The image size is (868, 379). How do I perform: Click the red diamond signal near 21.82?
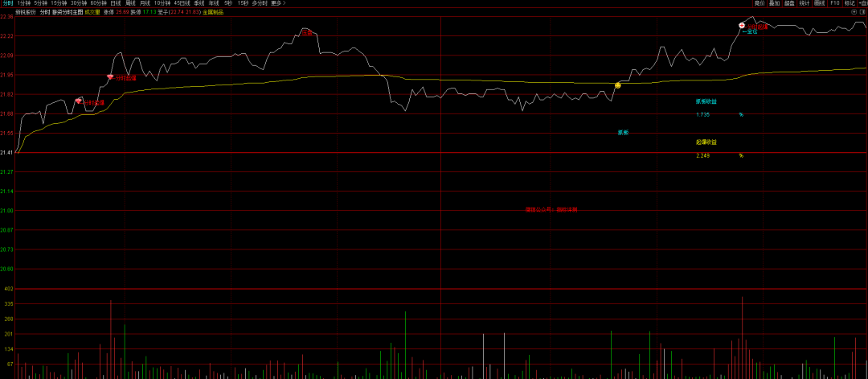[x=78, y=101]
